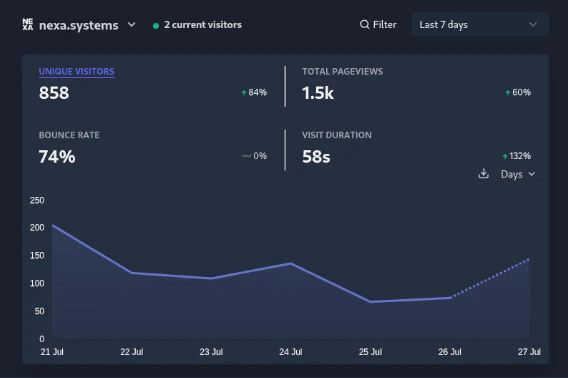Click the 250 y-axis label
Image resolution: width=568 pixels, height=378 pixels.
coord(37,200)
